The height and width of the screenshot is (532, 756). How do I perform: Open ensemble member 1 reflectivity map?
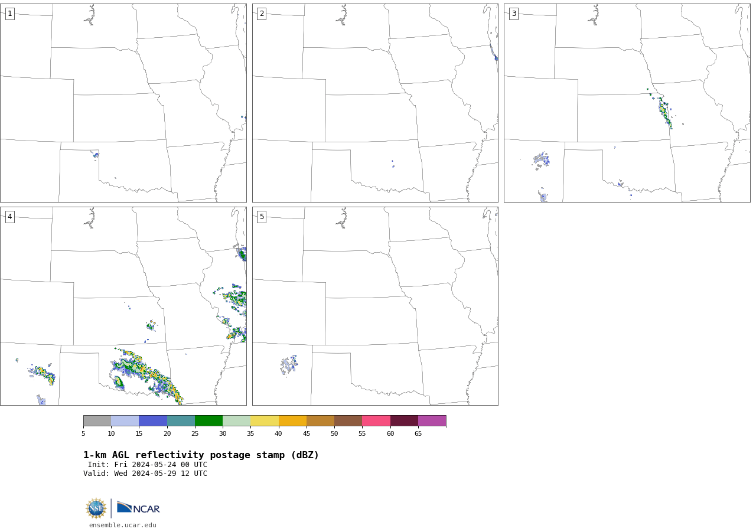coord(123,103)
